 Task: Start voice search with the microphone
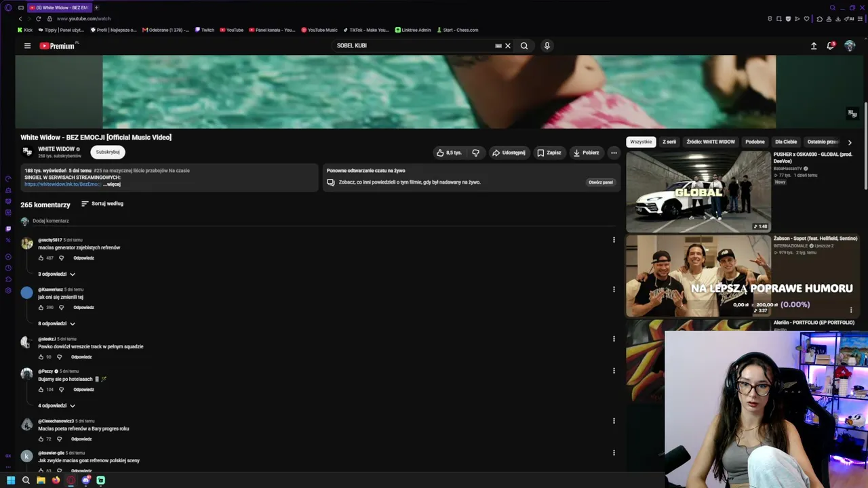(547, 46)
